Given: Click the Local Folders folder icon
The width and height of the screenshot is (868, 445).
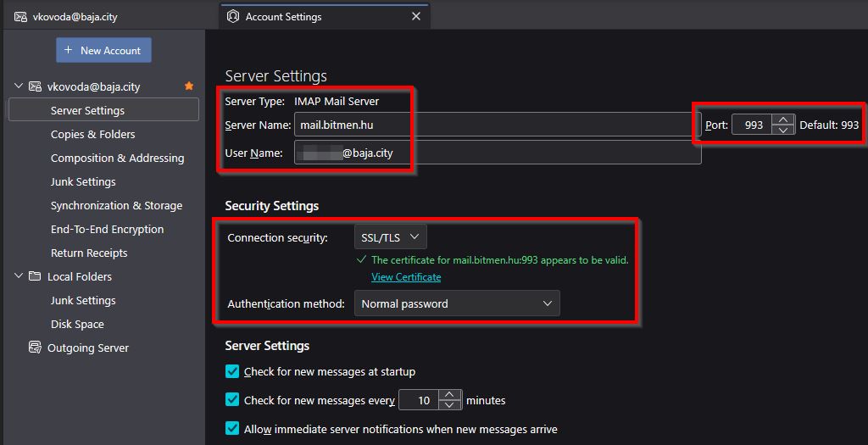Looking at the screenshot, I should click(35, 276).
